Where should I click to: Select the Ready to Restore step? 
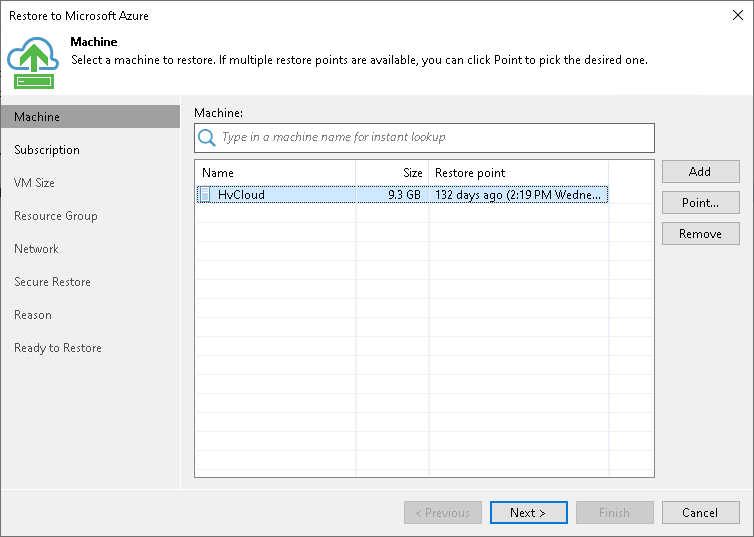(57, 348)
